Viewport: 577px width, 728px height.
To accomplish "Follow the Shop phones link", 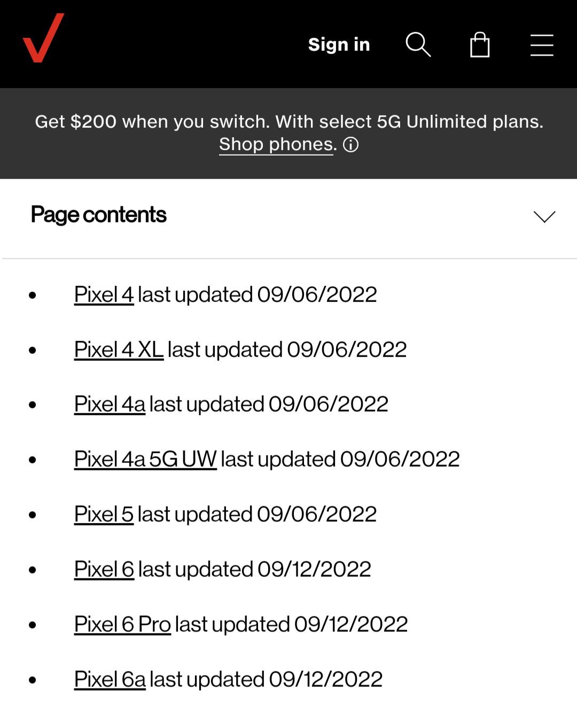I will tap(276, 144).
